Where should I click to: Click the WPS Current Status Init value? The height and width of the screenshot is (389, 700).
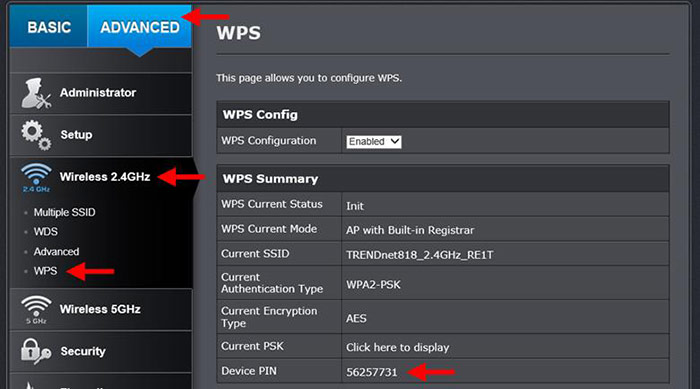(x=355, y=206)
